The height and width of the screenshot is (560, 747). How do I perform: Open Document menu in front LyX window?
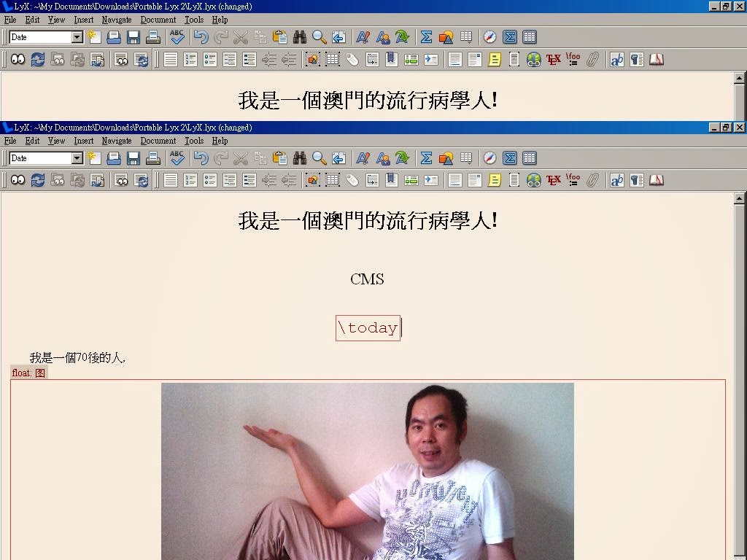coord(158,141)
